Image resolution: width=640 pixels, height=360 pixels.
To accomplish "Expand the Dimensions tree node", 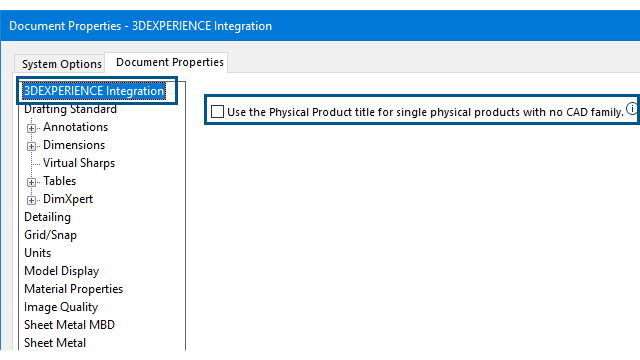I will point(31,146).
